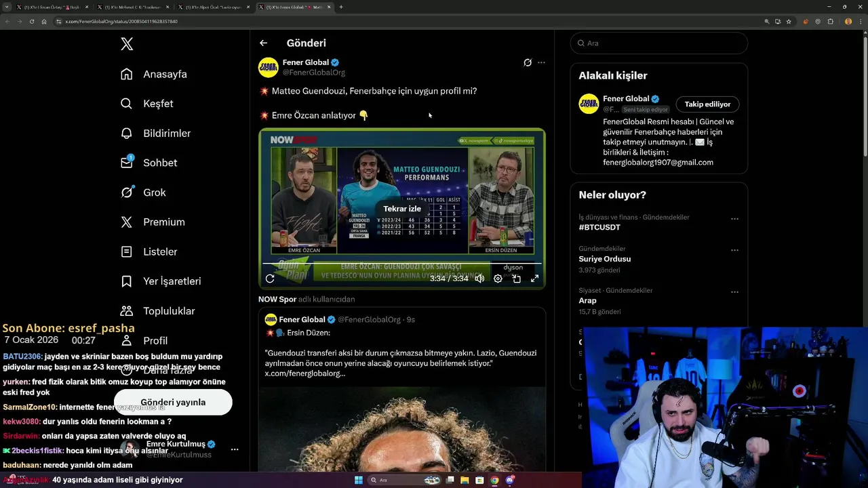The width and height of the screenshot is (868, 488).
Task: Click the replay icon in video controls
Action: click(270, 279)
